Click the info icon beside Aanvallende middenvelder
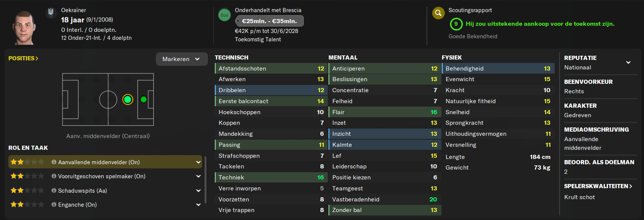The height and width of the screenshot is (220, 644). coord(54,162)
